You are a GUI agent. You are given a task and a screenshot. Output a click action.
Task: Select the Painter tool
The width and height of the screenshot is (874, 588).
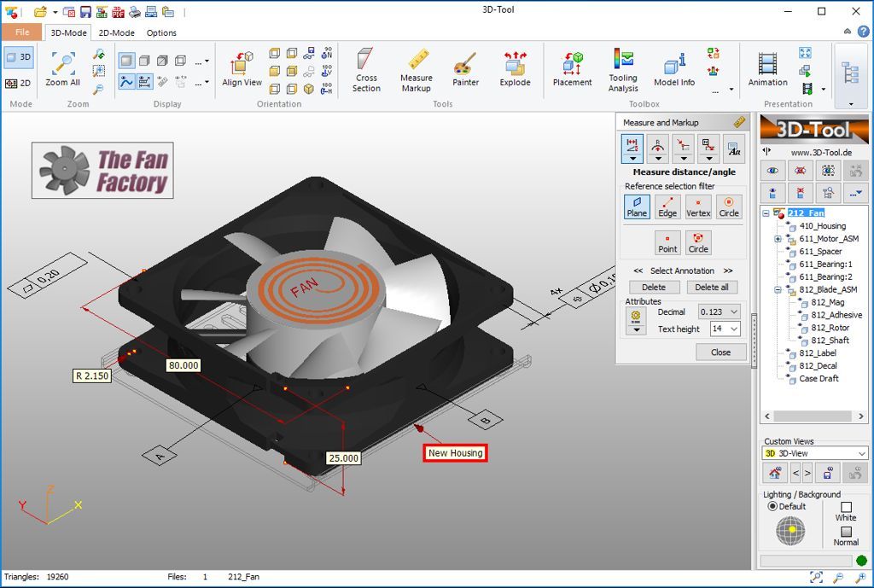click(465, 70)
